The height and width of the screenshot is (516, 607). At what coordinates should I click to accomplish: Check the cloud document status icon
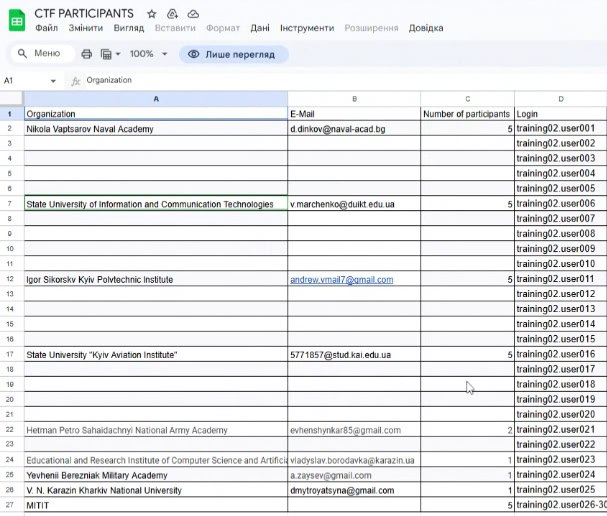tap(193, 13)
